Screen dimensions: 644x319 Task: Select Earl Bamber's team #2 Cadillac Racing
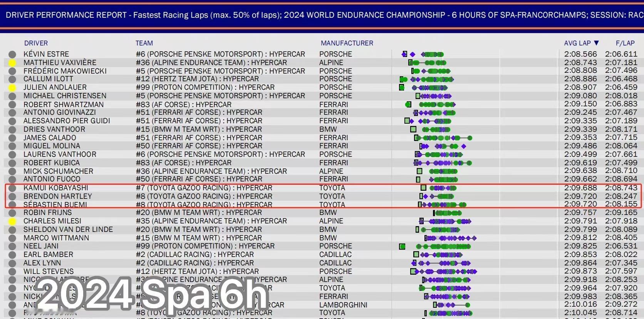click(x=195, y=255)
